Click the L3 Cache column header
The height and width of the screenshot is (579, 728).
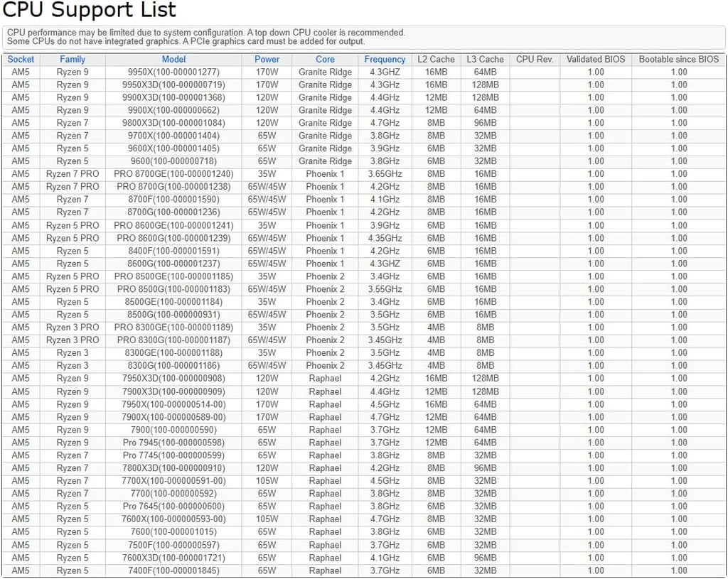[x=485, y=60]
